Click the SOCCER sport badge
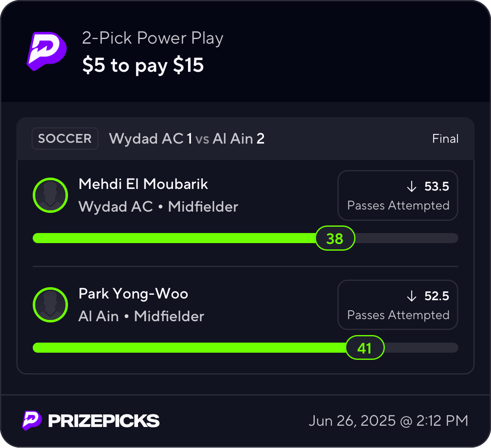Viewport: 491px width, 448px height. [x=65, y=139]
